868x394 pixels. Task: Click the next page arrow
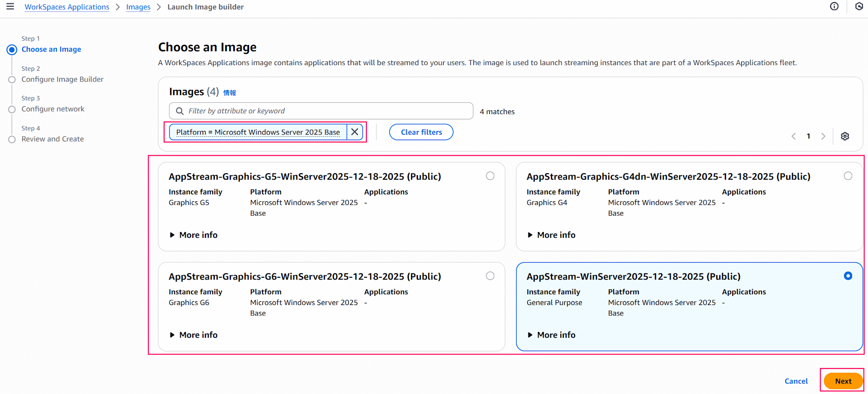pyautogui.click(x=823, y=136)
